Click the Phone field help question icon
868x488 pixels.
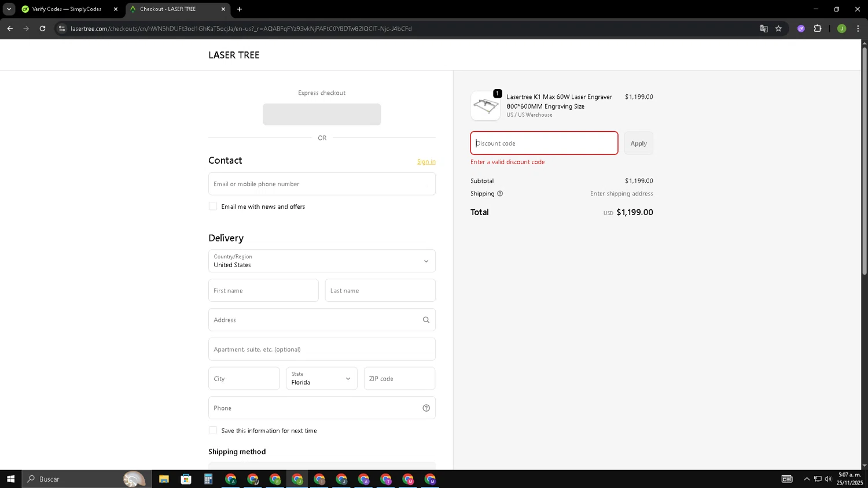tap(426, 408)
